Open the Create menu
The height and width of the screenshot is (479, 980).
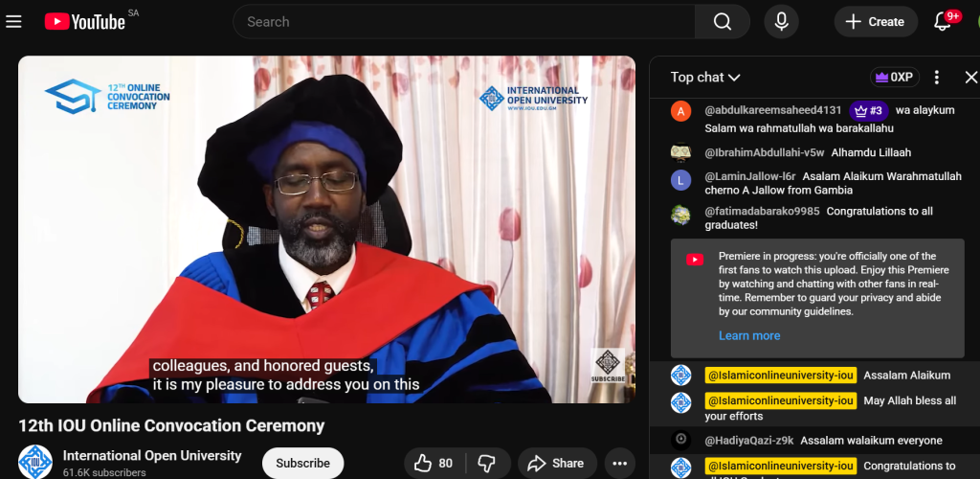(875, 21)
